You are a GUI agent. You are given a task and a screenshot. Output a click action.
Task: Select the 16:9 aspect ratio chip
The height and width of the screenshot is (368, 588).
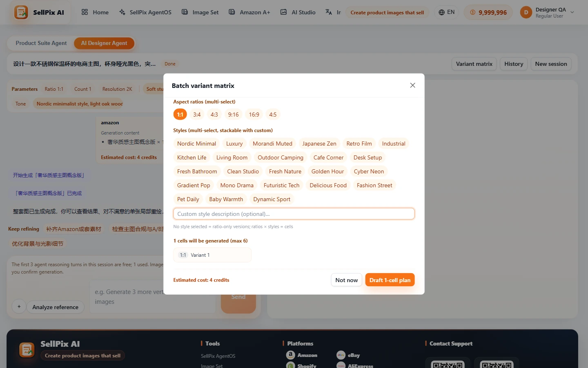pyautogui.click(x=254, y=114)
